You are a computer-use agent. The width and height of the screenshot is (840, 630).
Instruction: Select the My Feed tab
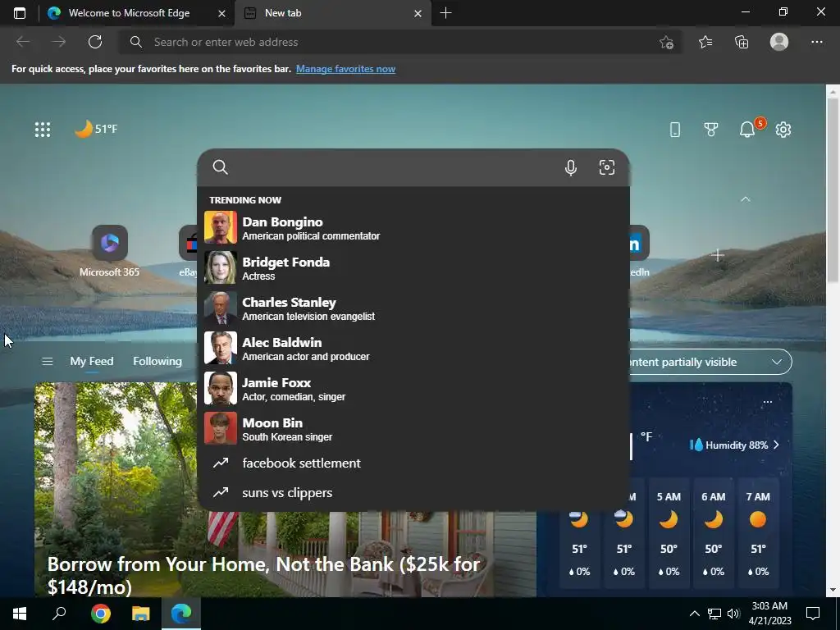[92, 361]
